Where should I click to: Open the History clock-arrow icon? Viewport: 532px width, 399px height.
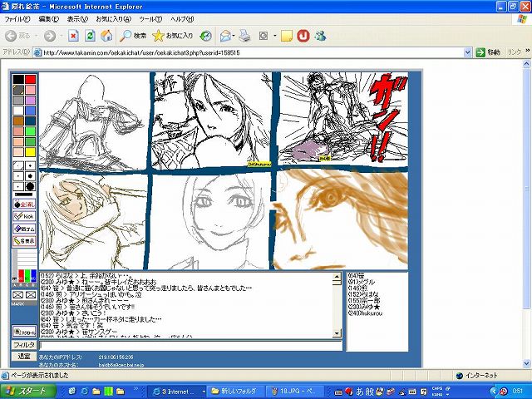point(205,36)
